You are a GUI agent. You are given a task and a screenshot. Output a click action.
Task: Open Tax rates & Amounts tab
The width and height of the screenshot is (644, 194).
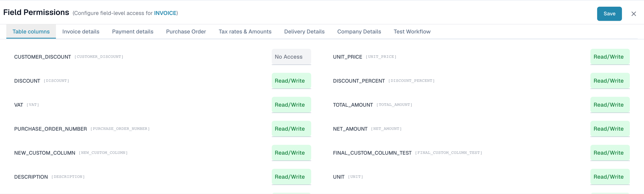click(x=245, y=31)
